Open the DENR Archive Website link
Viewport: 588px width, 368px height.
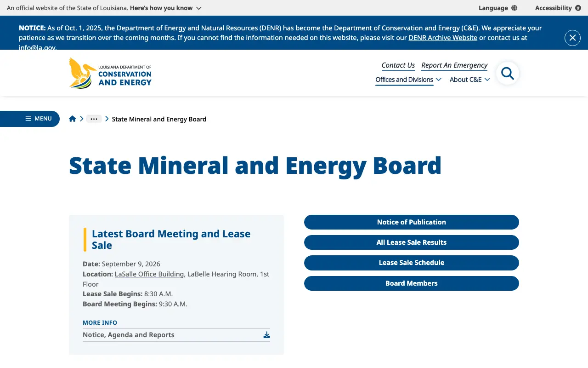tap(443, 38)
